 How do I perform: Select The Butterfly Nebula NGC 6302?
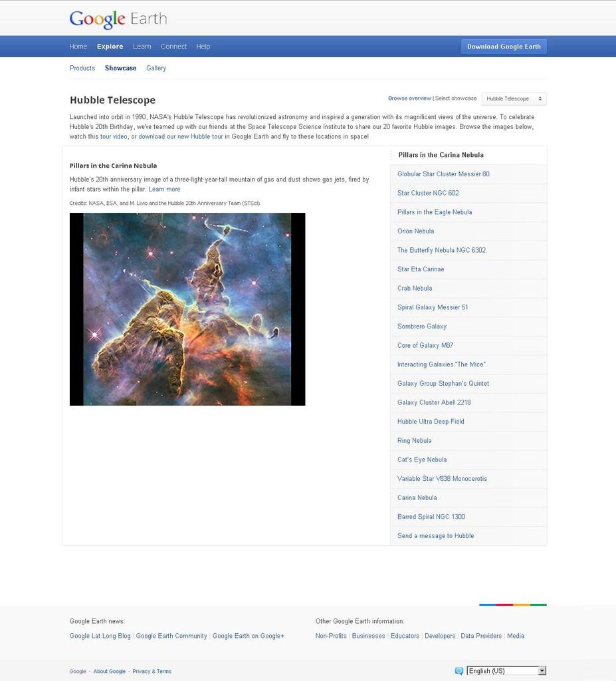[468, 251]
